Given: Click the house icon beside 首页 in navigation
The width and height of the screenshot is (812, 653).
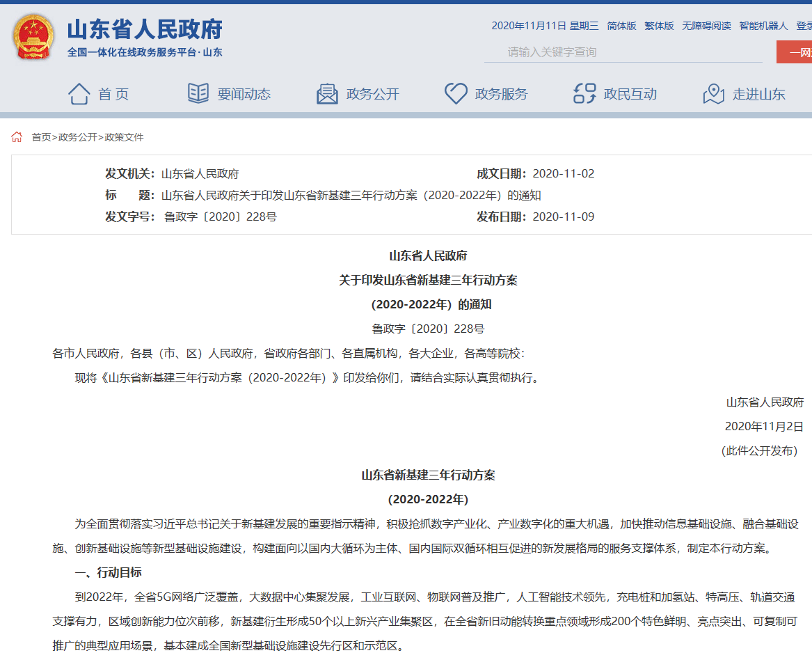Looking at the screenshot, I should [x=79, y=94].
